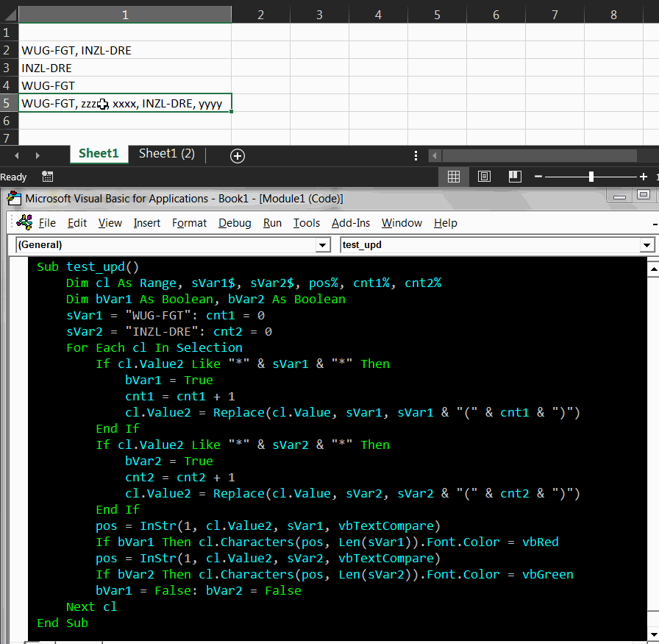Switch to Normal view using the status bar icon
The width and height of the screenshot is (659, 644).
tap(454, 177)
